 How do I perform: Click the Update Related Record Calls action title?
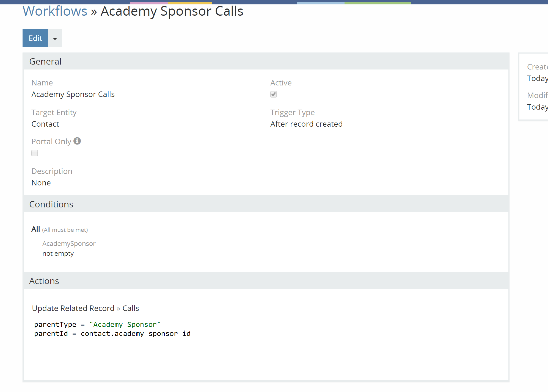tap(85, 308)
